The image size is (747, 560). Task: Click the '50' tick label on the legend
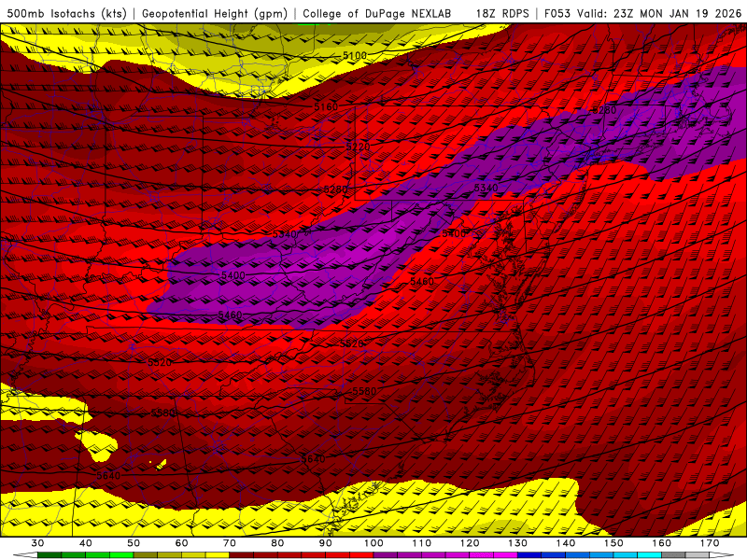point(134,542)
